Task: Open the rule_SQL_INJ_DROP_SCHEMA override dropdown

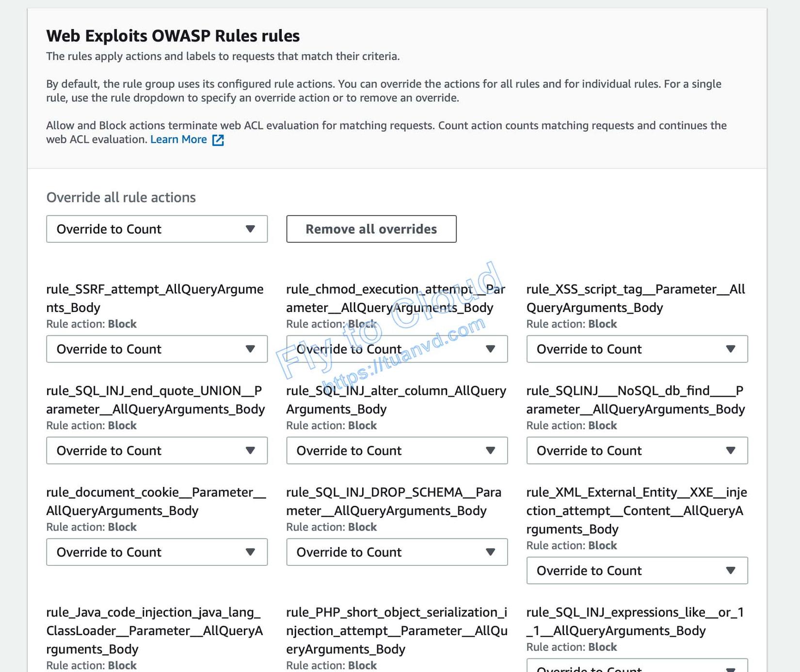Action: (x=397, y=552)
